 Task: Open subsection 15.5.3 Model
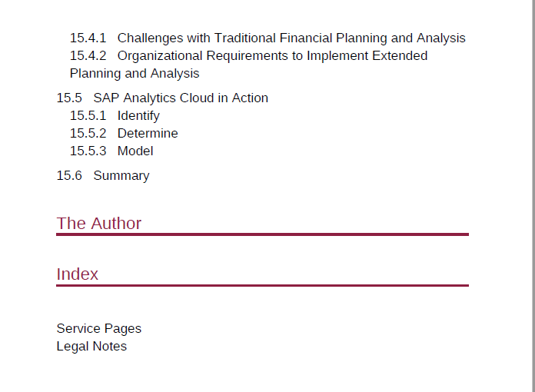(x=111, y=151)
